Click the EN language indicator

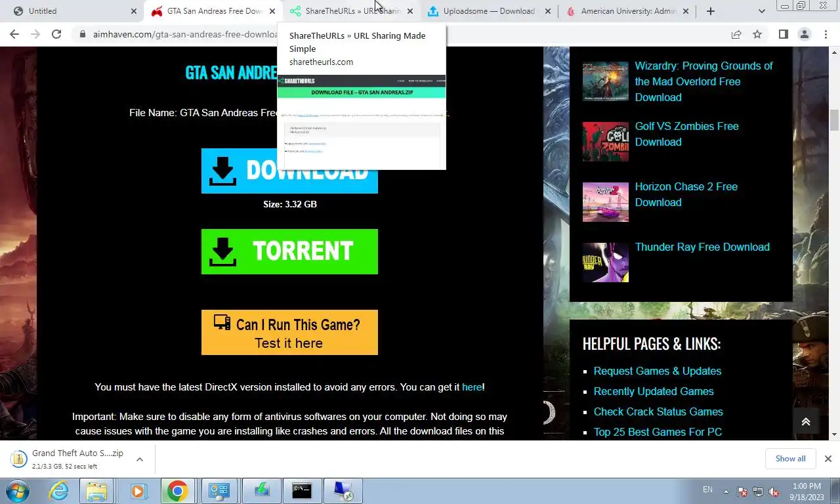[x=707, y=490]
